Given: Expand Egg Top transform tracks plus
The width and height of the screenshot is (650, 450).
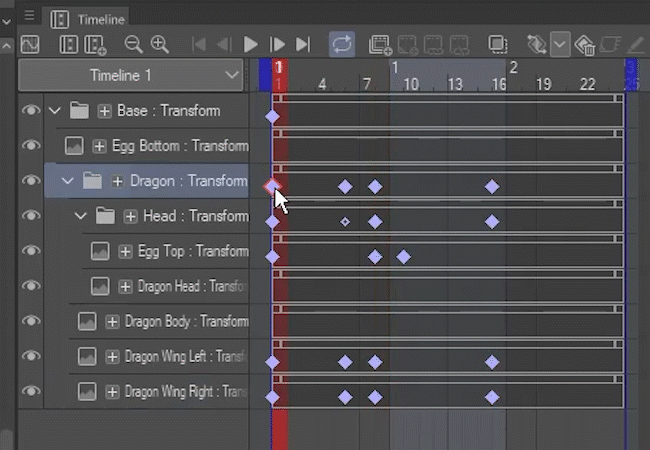Looking at the screenshot, I should pyautogui.click(x=125, y=252).
